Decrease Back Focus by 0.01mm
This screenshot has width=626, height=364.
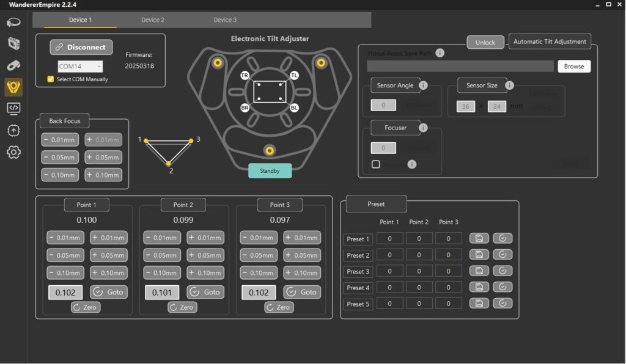pos(60,140)
